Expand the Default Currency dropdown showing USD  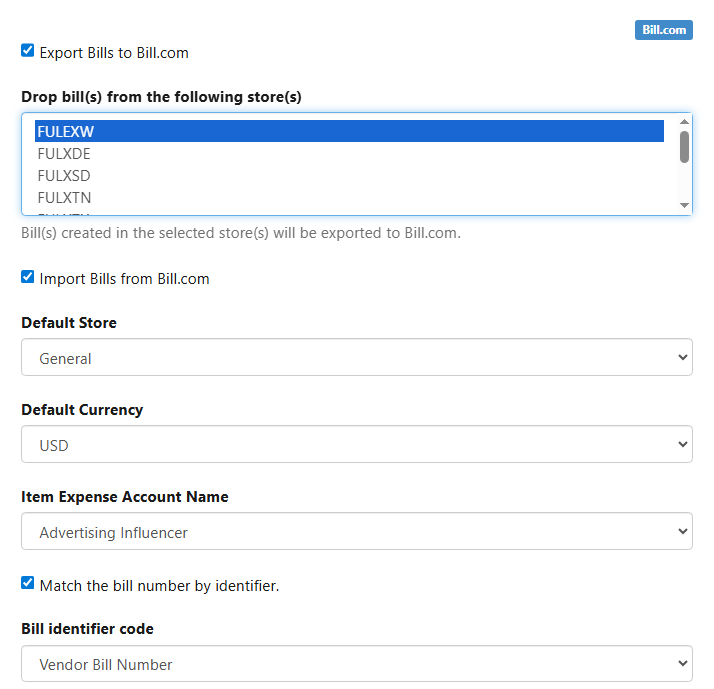[x=356, y=445]
